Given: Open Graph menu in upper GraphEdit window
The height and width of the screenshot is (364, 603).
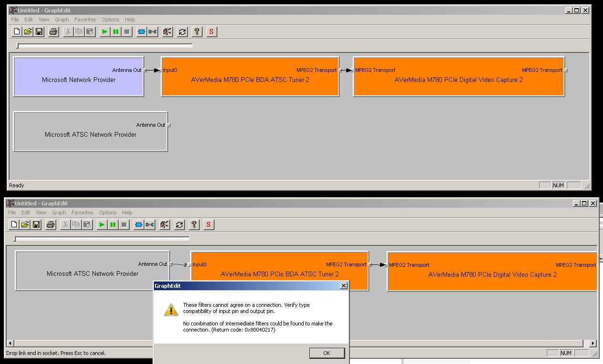Looking at the screenshot, I should (62, 20).
